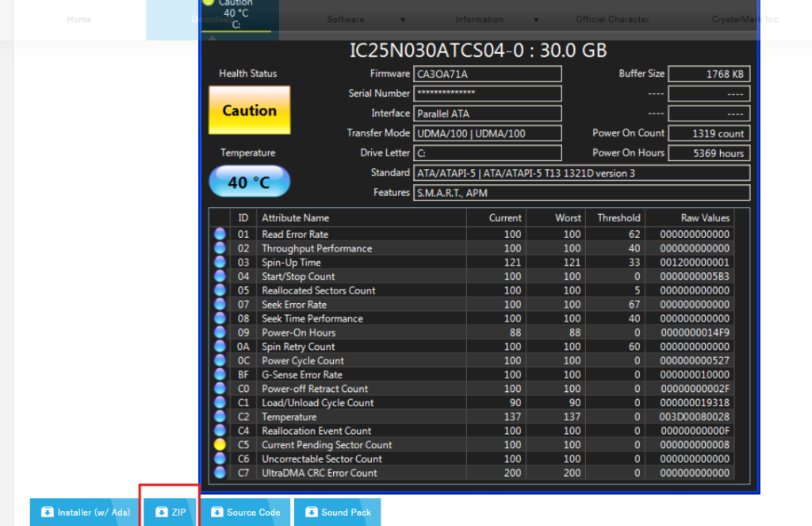Click the yellow Caution health status badge
Image resolution: width=812 pixels, height=526 pixels.
pos(249,109)
